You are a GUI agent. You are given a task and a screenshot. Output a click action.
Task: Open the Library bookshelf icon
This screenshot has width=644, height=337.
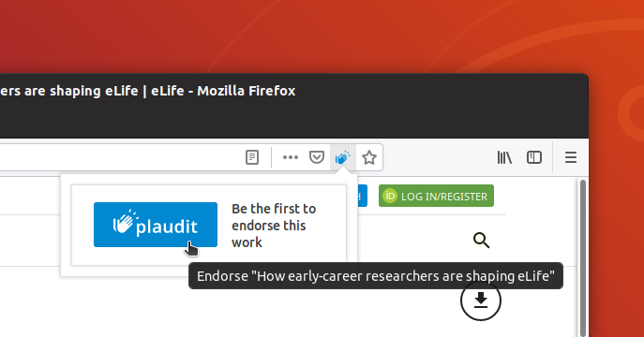point(504,157)
